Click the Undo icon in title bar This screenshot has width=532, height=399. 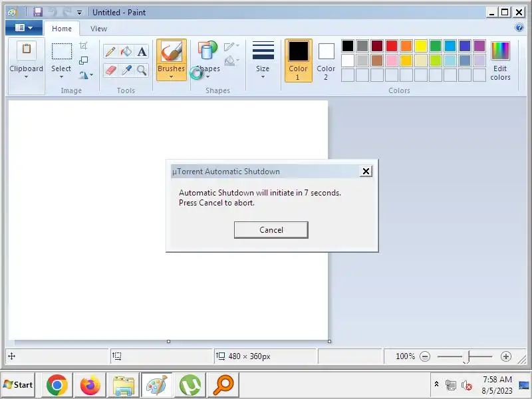pyautogui.click(x=53, y=12)
